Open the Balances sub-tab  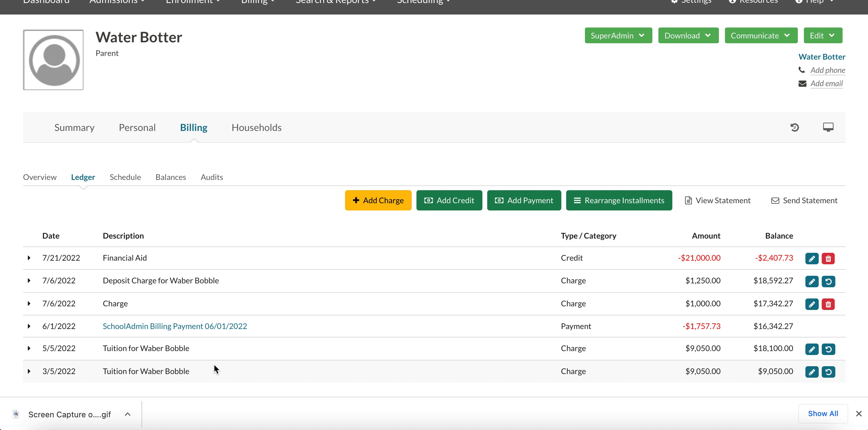(x=171, y=177)
